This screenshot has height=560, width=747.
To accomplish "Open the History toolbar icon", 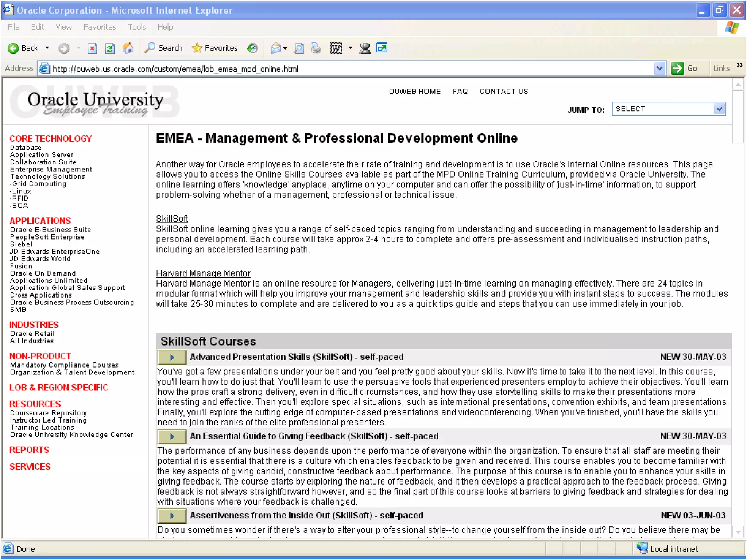I will (252, 48).
